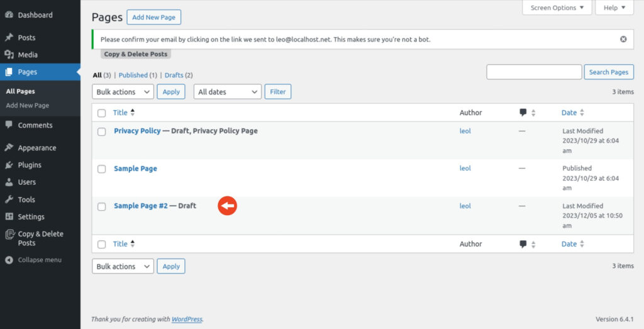
Task: Click the Tools wrench icon
Action: pyautogui.click(x=9, y=199)
